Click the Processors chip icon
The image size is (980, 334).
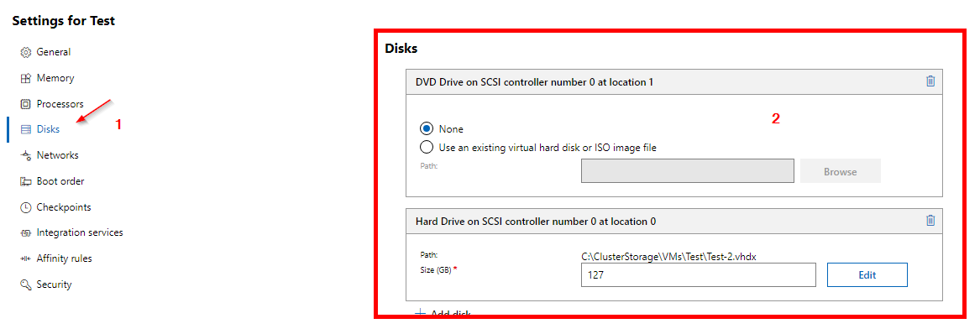[x=26, y=104]
